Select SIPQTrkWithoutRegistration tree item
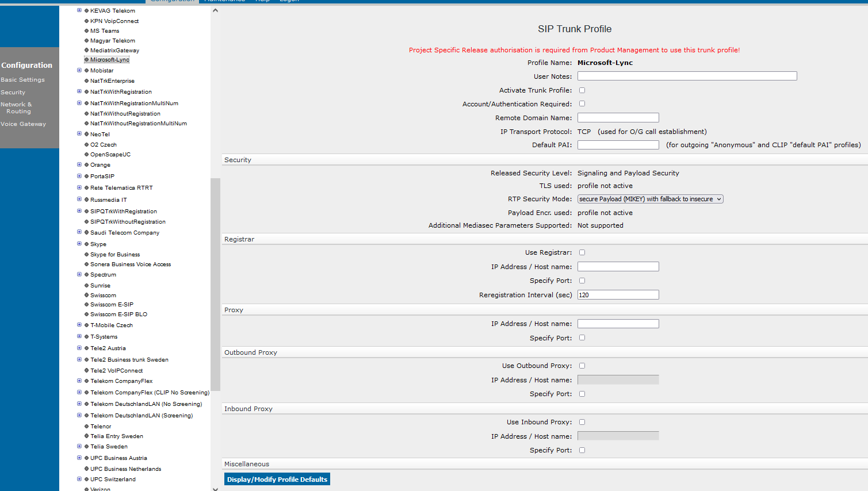Screen dimensions: 868x491 tap(128, 222)
